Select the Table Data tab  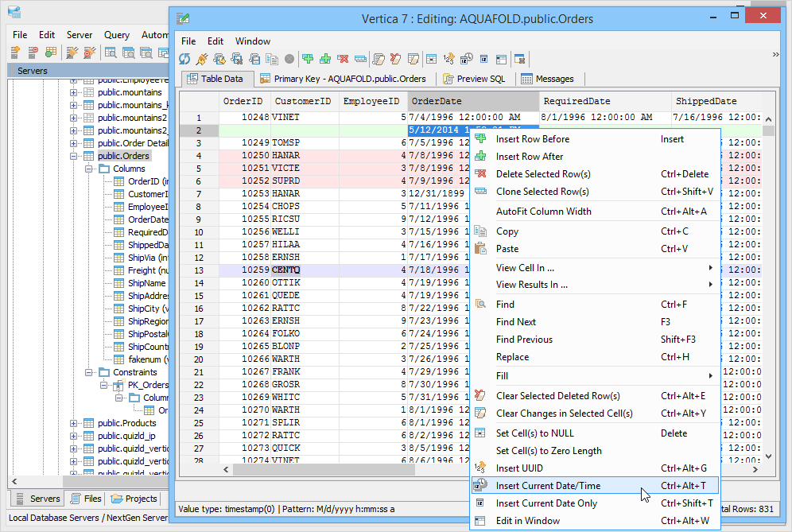pos(215,79)
